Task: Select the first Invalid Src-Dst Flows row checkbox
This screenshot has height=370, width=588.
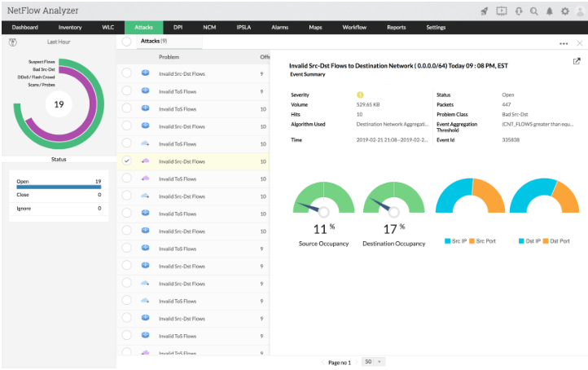Action: (x=126, y=73)
